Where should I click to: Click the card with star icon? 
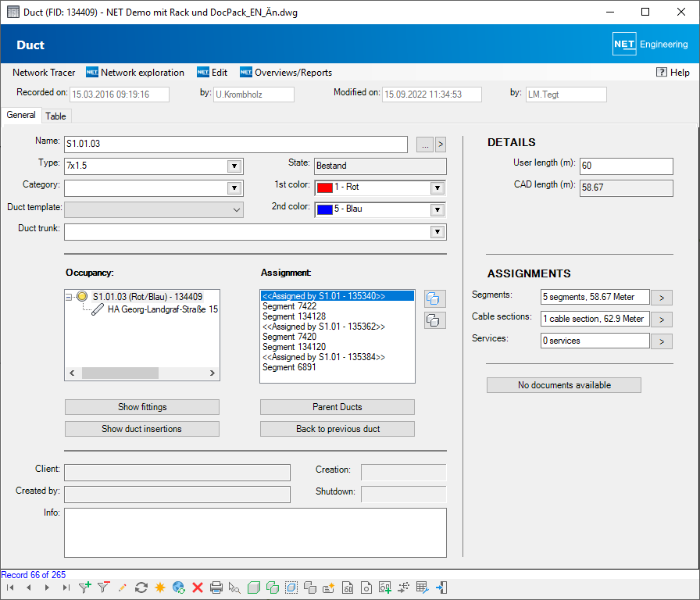(329, 587)
